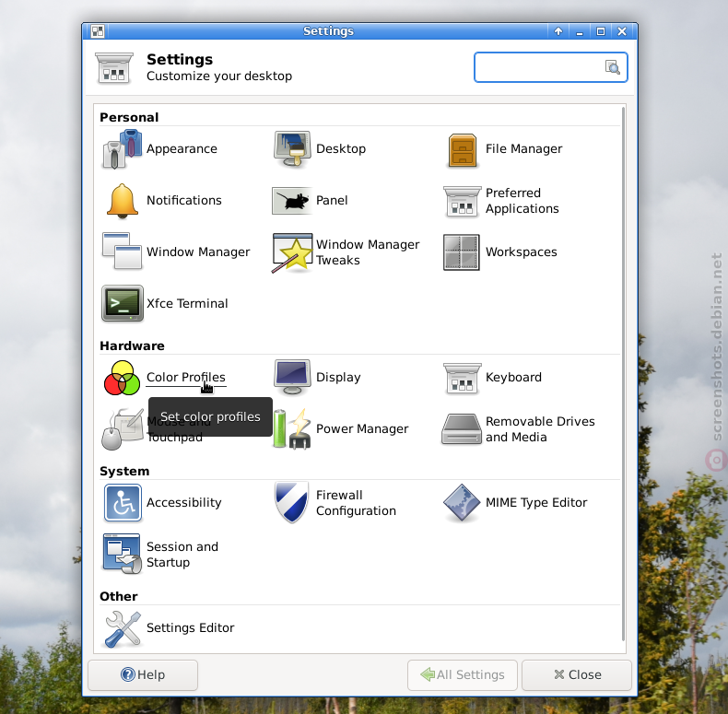Viewport: 728px width, 714px height.
Task: Select the File Manager text label
Action: click(x=523, y=148)
